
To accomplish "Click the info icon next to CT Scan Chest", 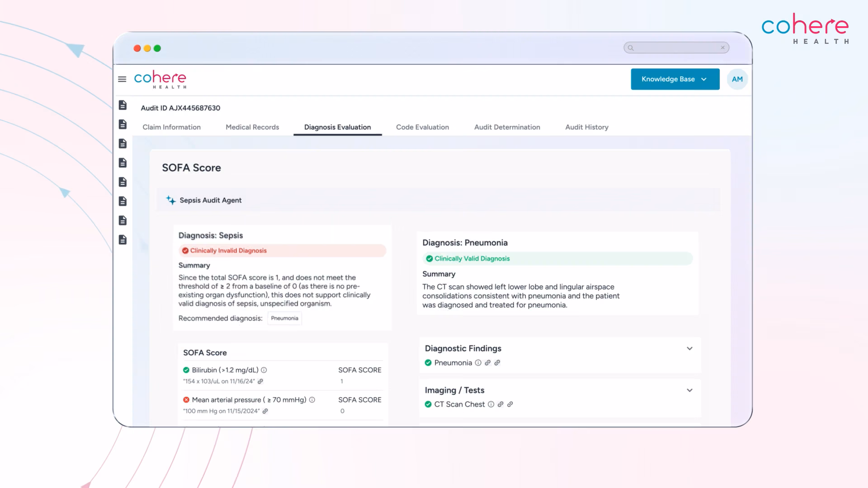I will point(491,404).
